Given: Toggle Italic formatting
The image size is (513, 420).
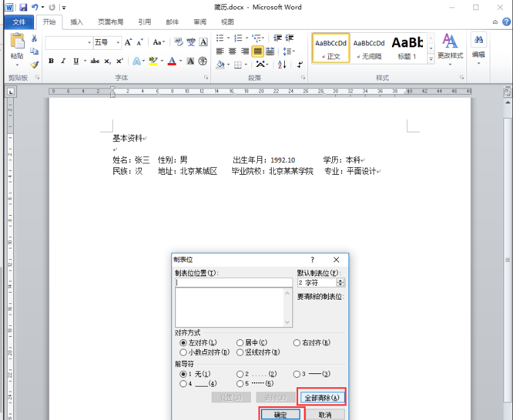Looking at the screenshot, I should 63,61.
